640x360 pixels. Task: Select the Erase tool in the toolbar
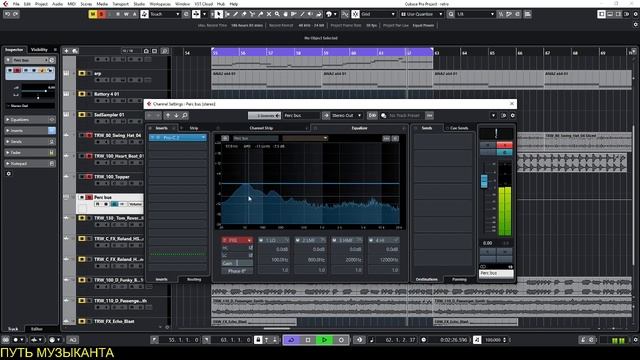tap(244, 14)
